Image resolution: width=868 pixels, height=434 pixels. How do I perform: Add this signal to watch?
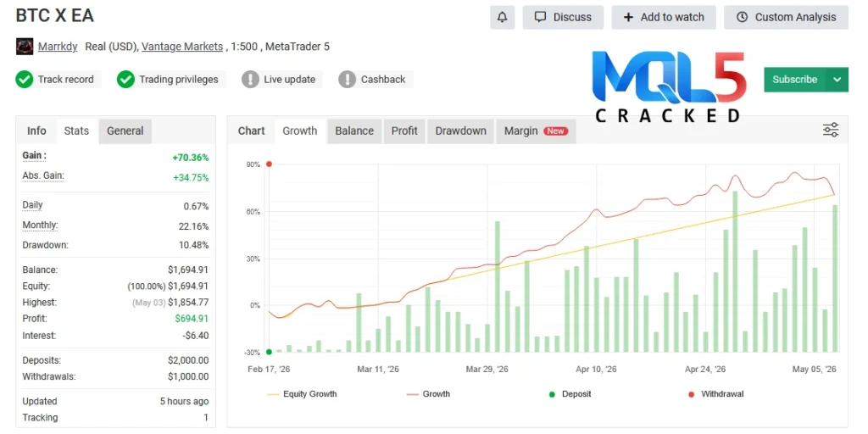(664, 17)
